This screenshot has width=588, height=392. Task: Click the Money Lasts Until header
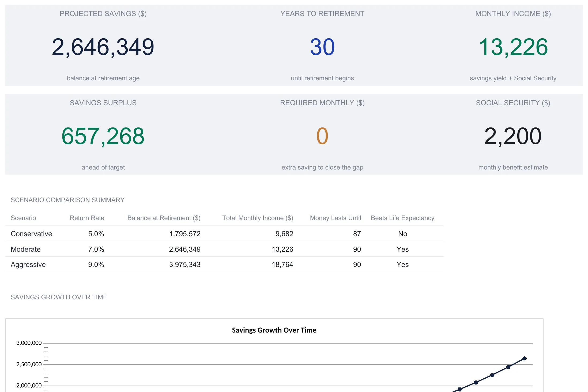point(336,218)
